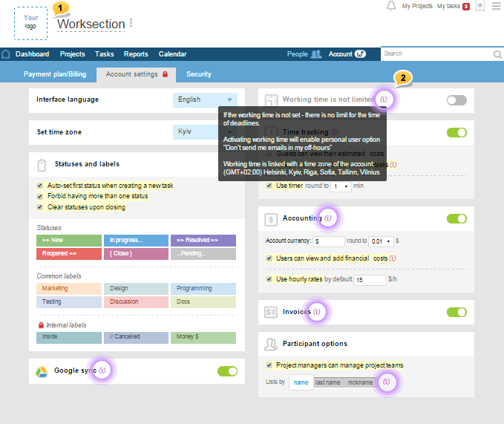This screenshot has width=504, height=424.
Task: Uncheck the Use timer checkbox
Action: (269, 186)
